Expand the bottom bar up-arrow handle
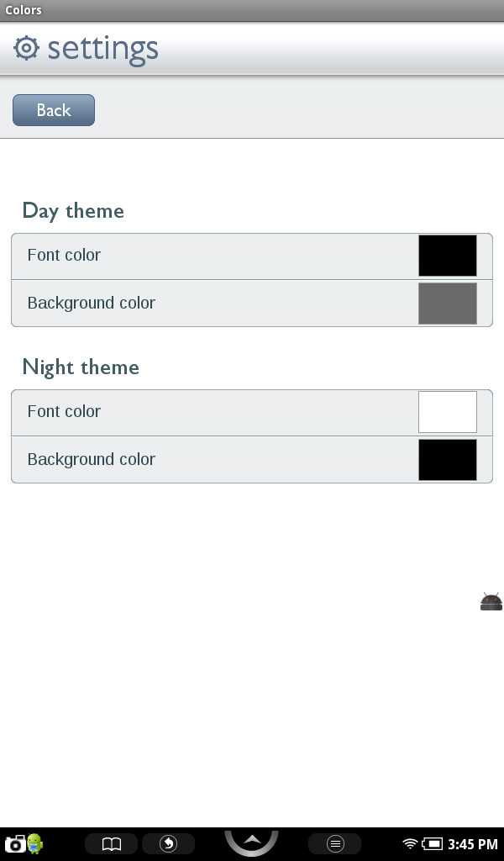This screenshot has width=504, height=861. (x=251, y=841)
